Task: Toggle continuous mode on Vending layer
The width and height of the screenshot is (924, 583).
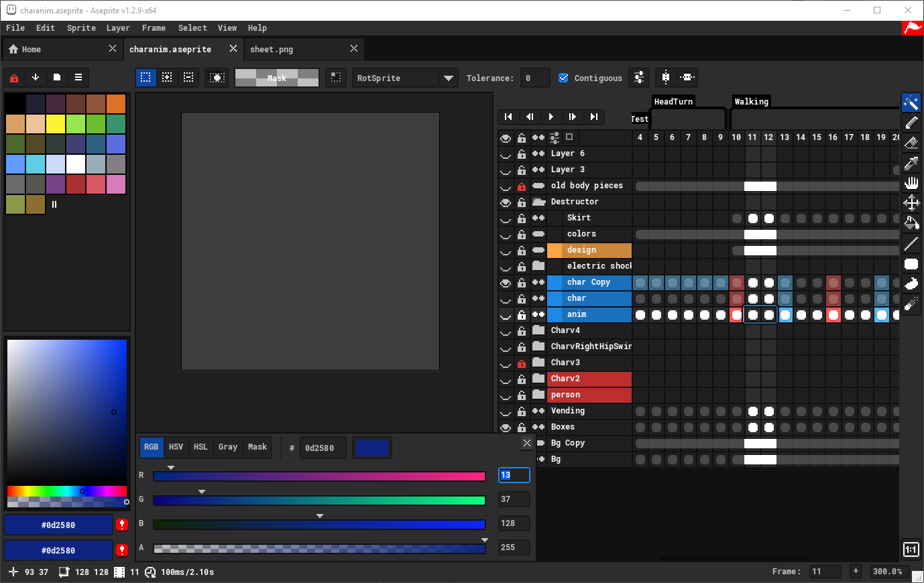Action: pyautogui.click(x=538, y=411)
